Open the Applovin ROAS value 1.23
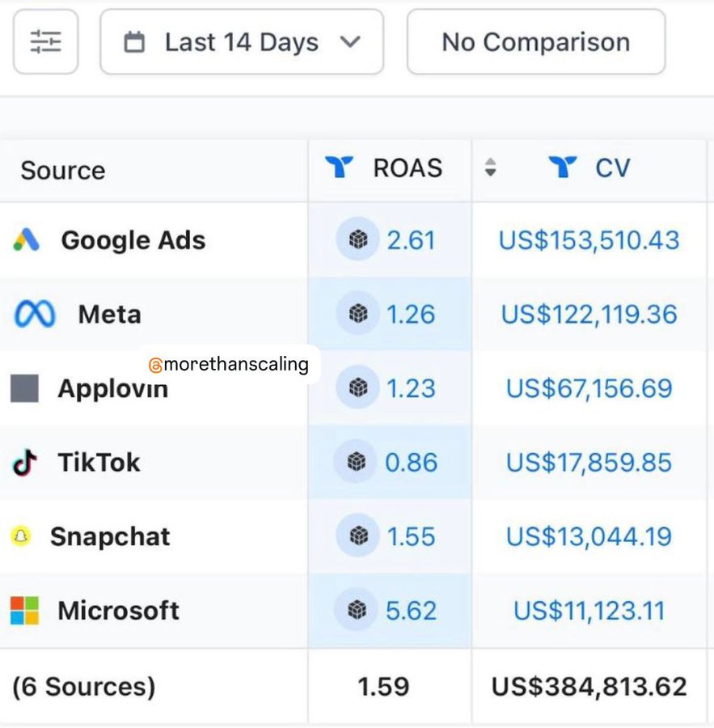Screen dimensions: 714x728 click(412, 388)
